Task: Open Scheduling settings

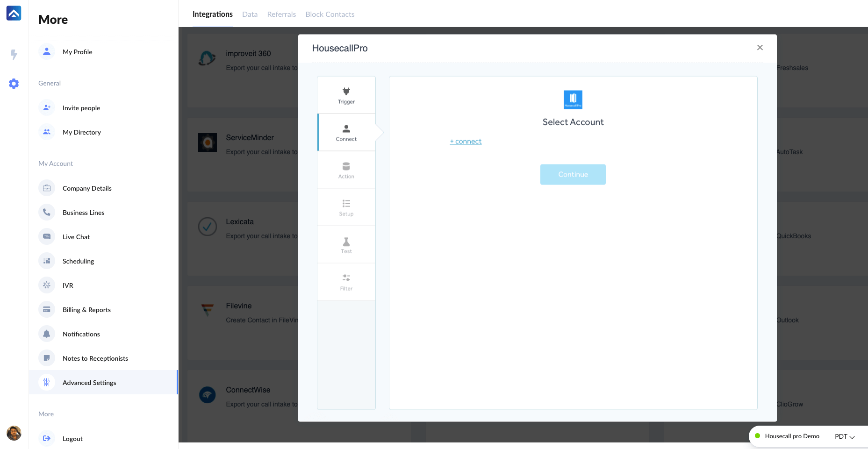Action: 79,261
